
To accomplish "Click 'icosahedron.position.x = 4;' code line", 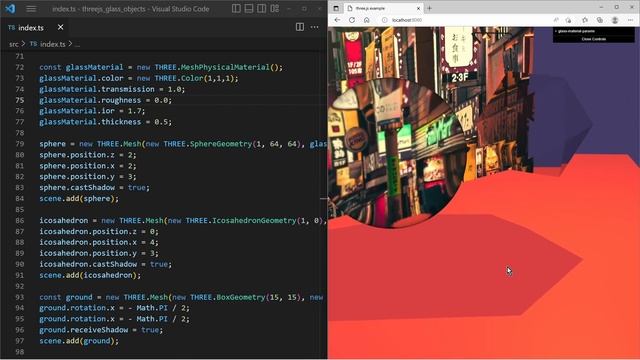I will 99,242.
